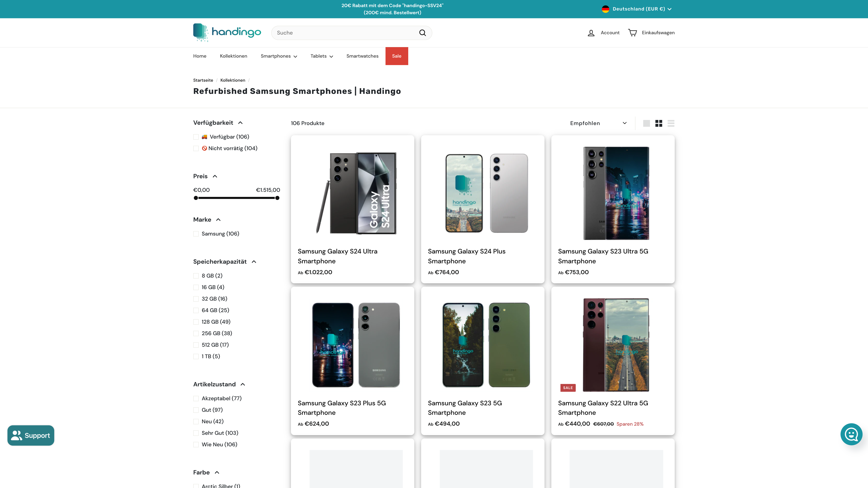Screen dimensions: 868x488
Task: Tick the Gut (97) condition checkbox
Action: pos(196,410)
